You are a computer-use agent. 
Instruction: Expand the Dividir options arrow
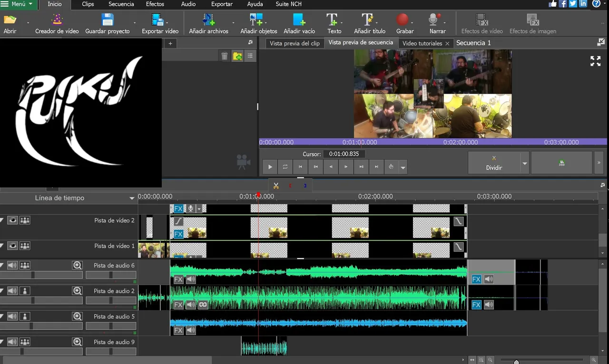[x=525, y=163]
